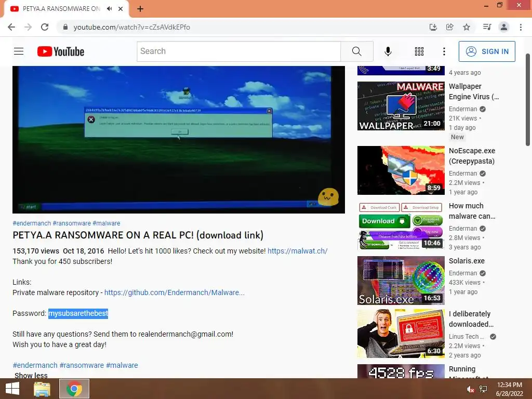532x399 pixels.
Task: Open the YouTube hamburger guide menu
Action: [19, 51]
